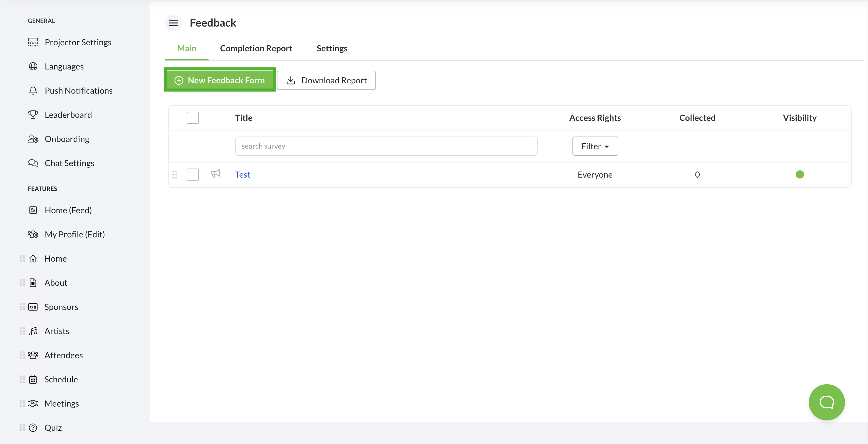Open the Leaderboard trophy item

click(x=68, y=114)
